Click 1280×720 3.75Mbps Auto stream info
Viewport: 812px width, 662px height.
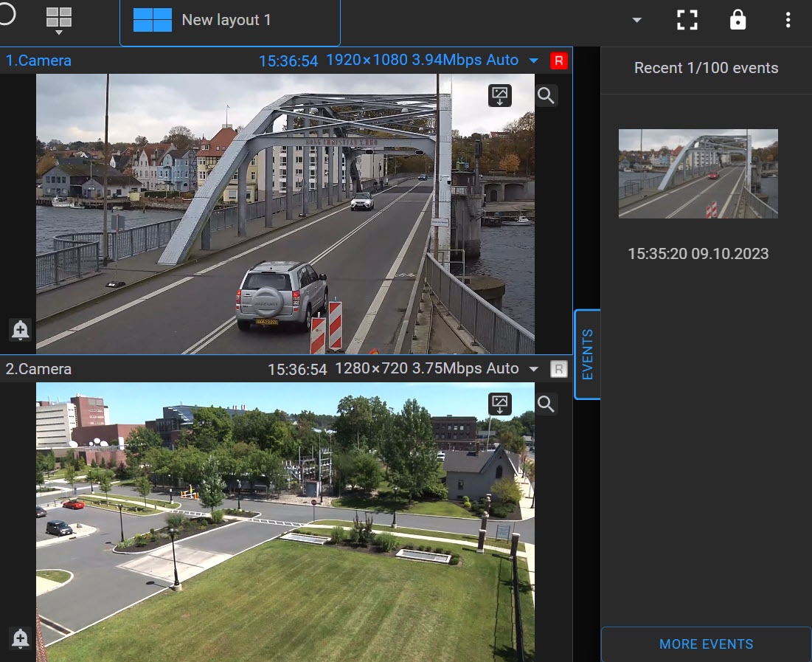tap(427, 368)
